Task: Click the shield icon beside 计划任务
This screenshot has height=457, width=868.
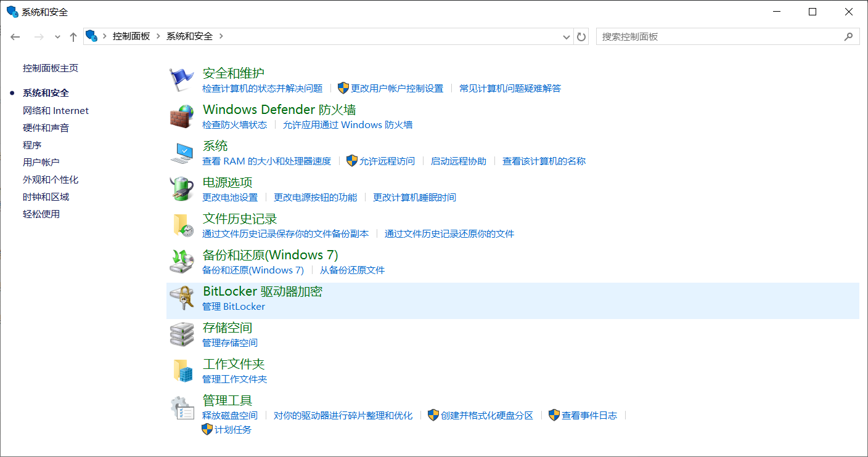Action: [x=207, y=429]
